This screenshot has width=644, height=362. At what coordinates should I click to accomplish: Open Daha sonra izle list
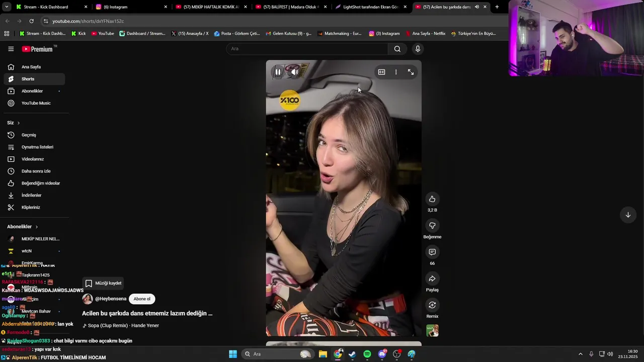34,171
